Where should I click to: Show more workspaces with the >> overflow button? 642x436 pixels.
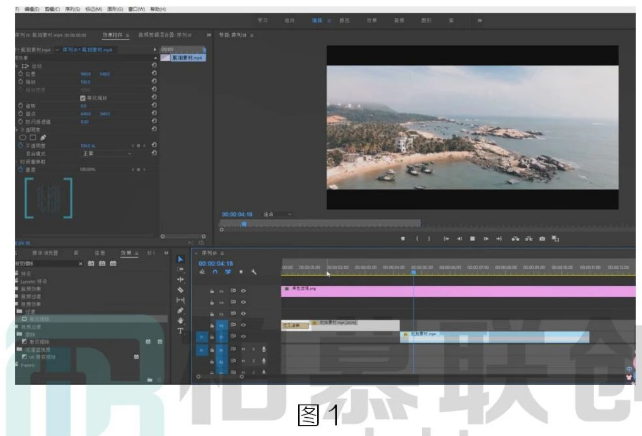pos(479,20)
